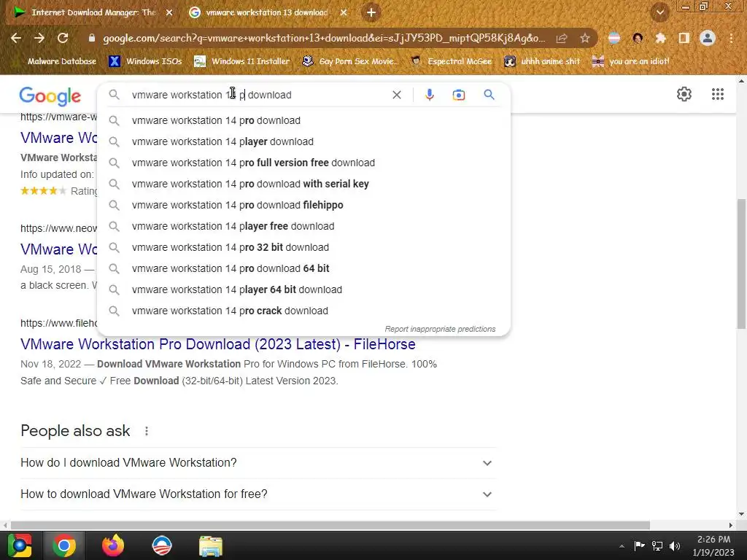Close the vmware workstation 13 download tab
747x560 pixels.
pyautogui.click(x=344, y=12)
